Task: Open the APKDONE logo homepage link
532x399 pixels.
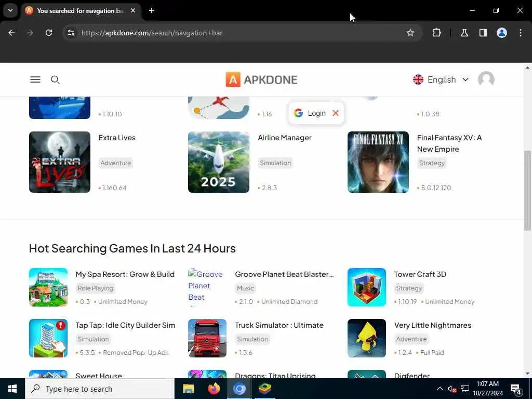Action: point(262,79)
